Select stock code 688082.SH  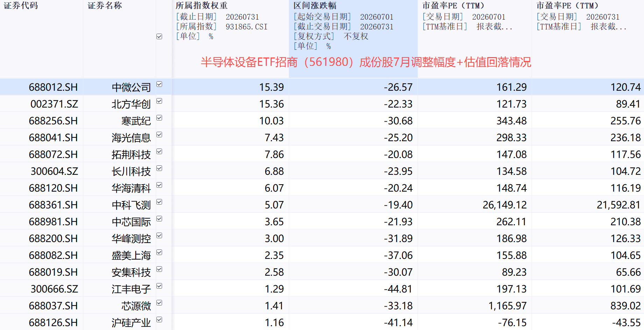pyautogui.click(x=53, y=255)
